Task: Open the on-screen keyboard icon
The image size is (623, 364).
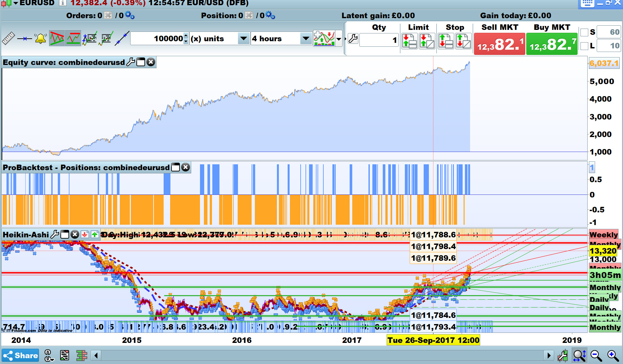Action: [587, 3]
